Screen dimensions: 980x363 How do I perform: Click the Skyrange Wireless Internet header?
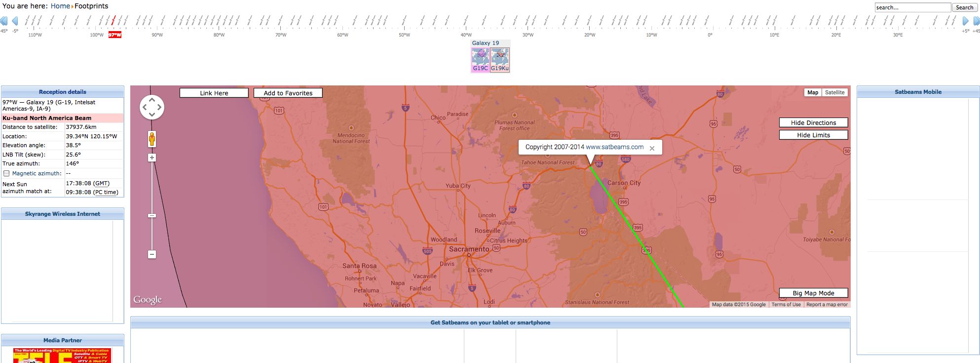pyautogui.click(x=63, y=214)
